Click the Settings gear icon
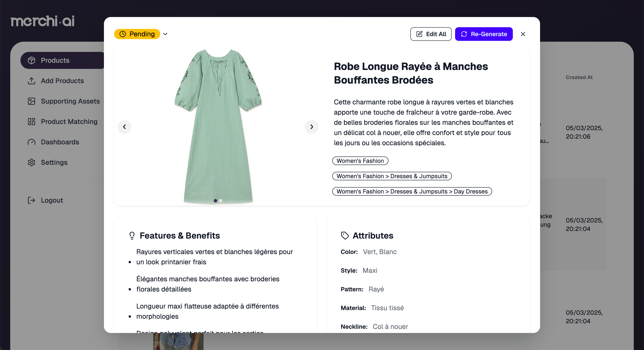Screen dimensions: 644x350 32,162
